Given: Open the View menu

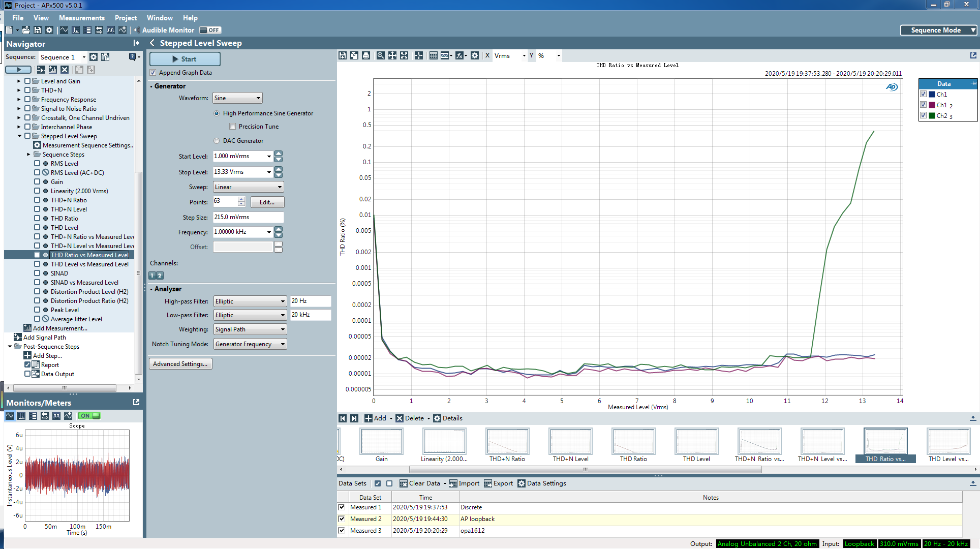Looking at the screenshot, I should pos(41,18).
